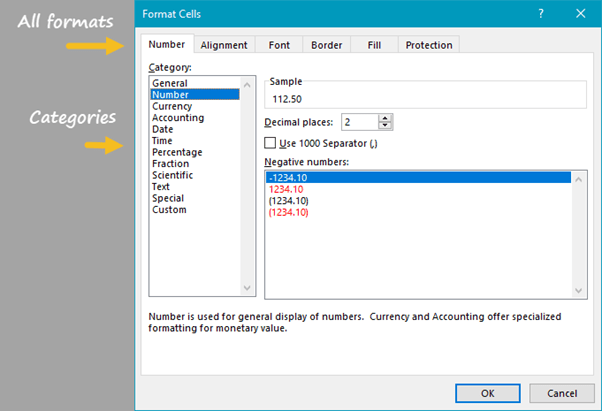Click inside the Decimal places field
The height and width of the screenshot is (411, 602).
click(x=360, y=122)
